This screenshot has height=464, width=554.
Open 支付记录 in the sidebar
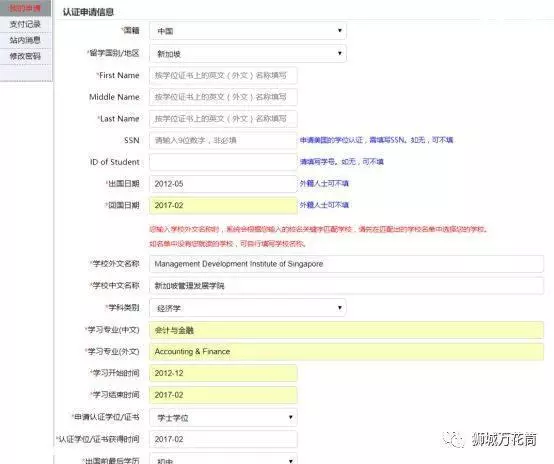[25, 24]
